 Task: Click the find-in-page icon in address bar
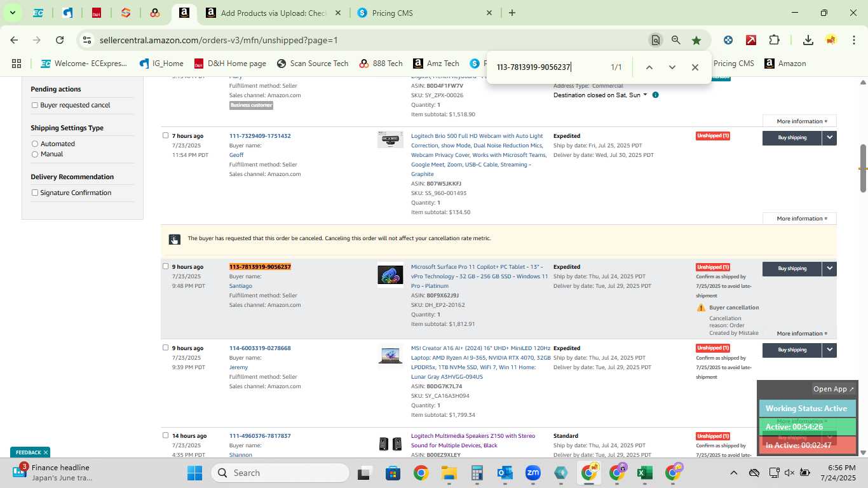point(655,40)
